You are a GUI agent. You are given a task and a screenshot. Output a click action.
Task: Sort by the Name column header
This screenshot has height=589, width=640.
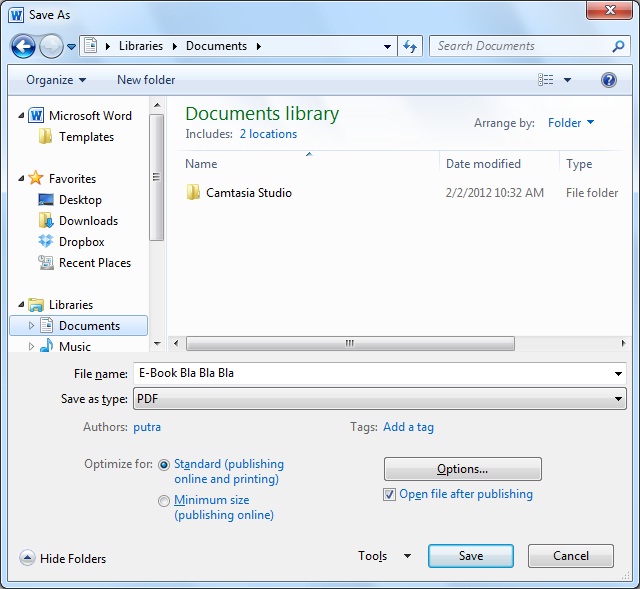(x=201, y=164)
